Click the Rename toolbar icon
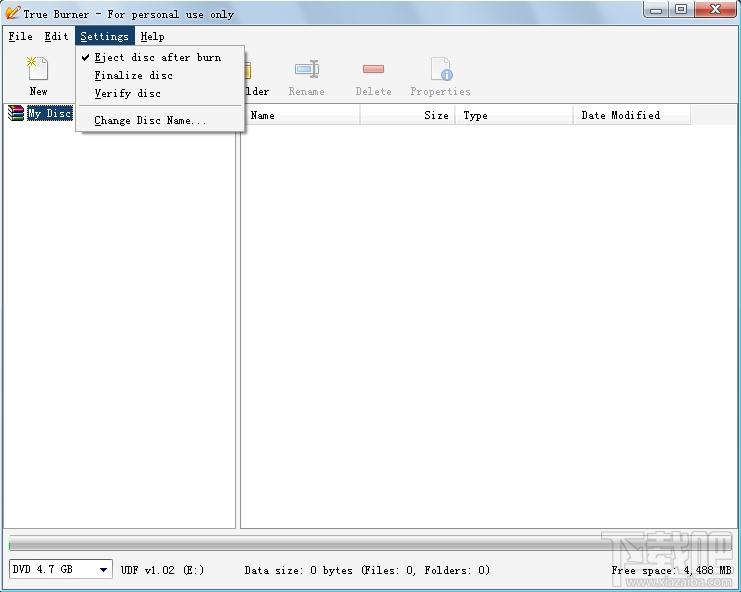Viewport: 741px width, 592px height. [x=307, y=69]
